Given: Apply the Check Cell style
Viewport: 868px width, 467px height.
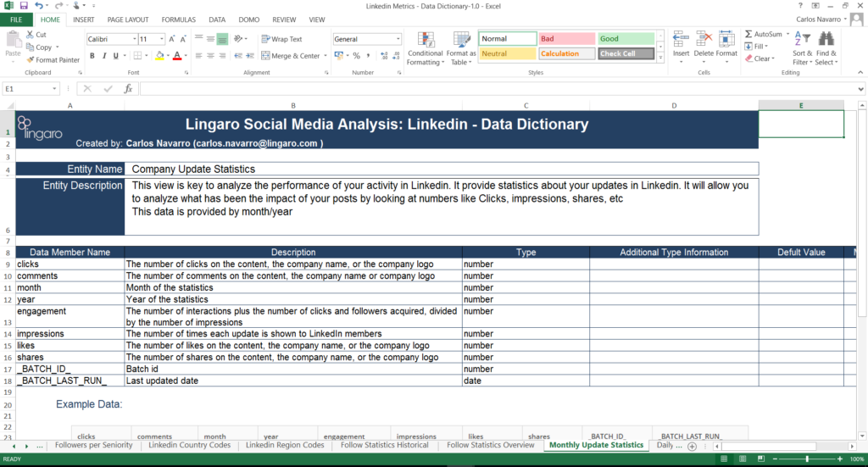Looking at the screenshot, I should [x=626, y=53].
